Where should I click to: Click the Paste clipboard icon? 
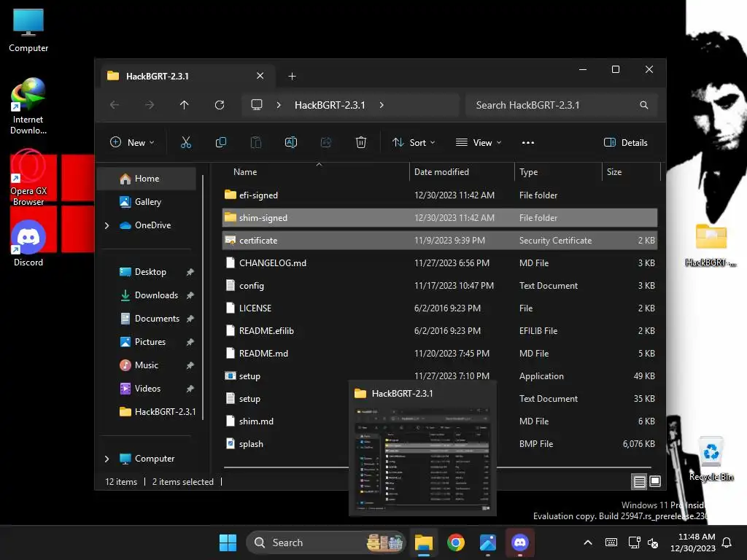tap(256, 142)
